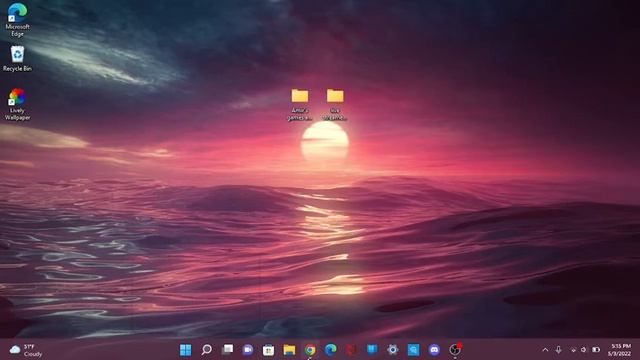Image resolution: width=640 pixels, height=360 pixels.
Task: Open Settings gear in taskbar
Action: [x=393, y=350]
